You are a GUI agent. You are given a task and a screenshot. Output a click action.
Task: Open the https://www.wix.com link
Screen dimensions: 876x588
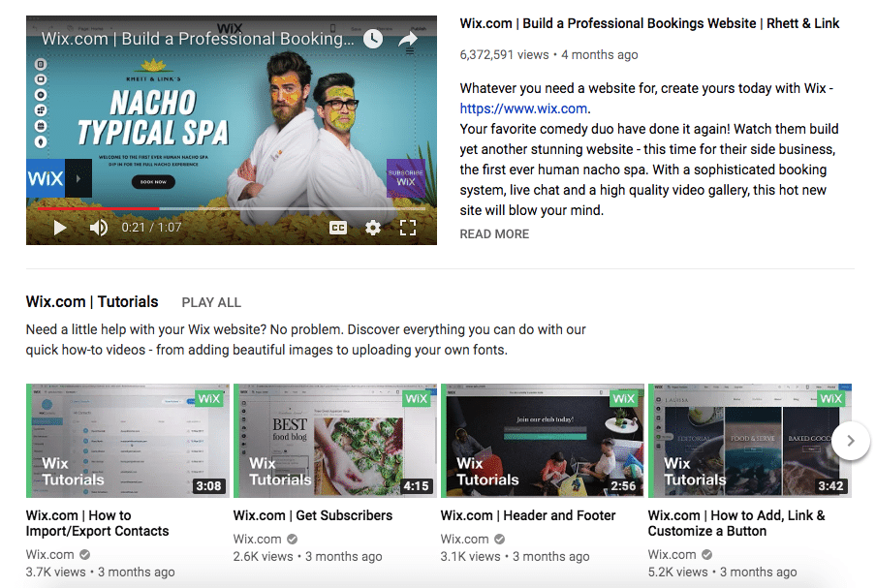click(523, 108)
